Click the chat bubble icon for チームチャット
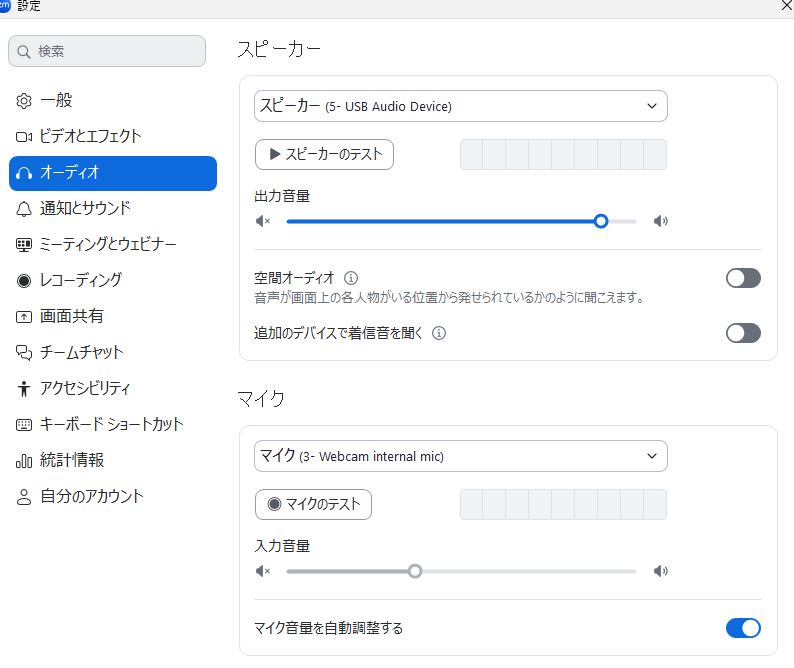794x668 pixels. tap(25, 353)
